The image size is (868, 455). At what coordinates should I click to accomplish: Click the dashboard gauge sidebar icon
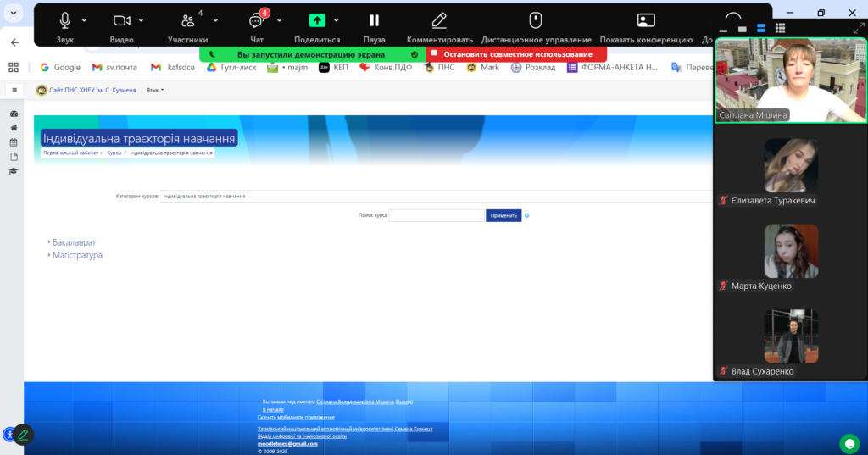point(14,114)
